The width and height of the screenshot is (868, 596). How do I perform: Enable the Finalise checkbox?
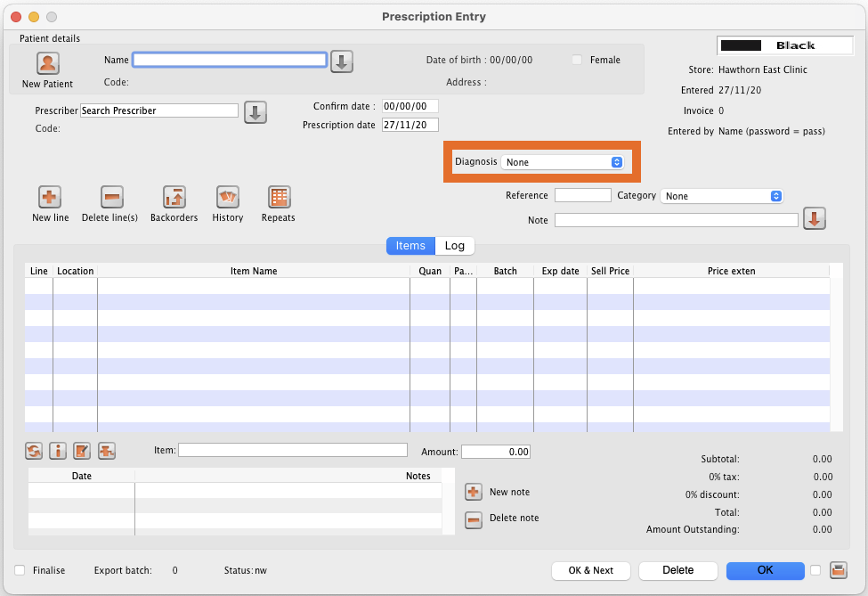coord(20,570)
